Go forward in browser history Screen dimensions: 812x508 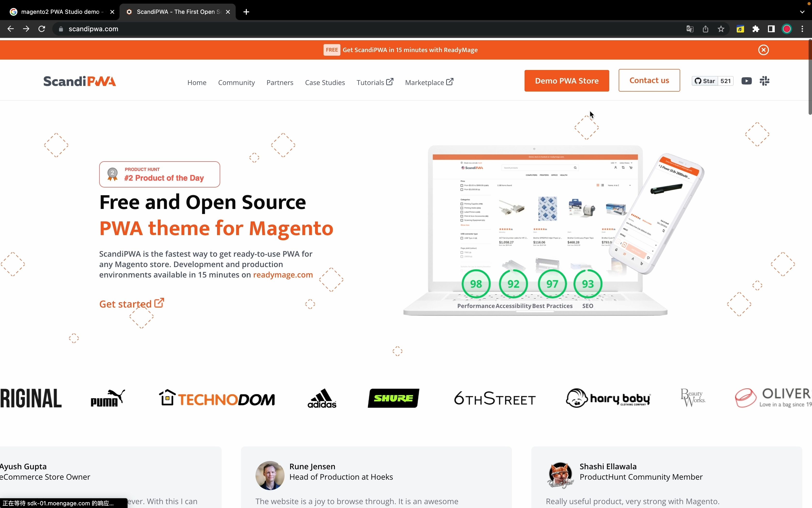[26, 29]
